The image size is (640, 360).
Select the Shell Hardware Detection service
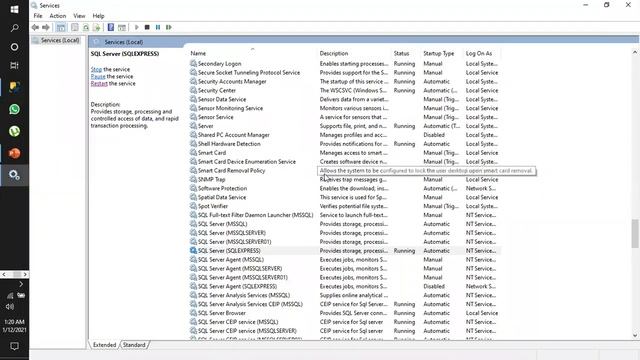point(229,144)
